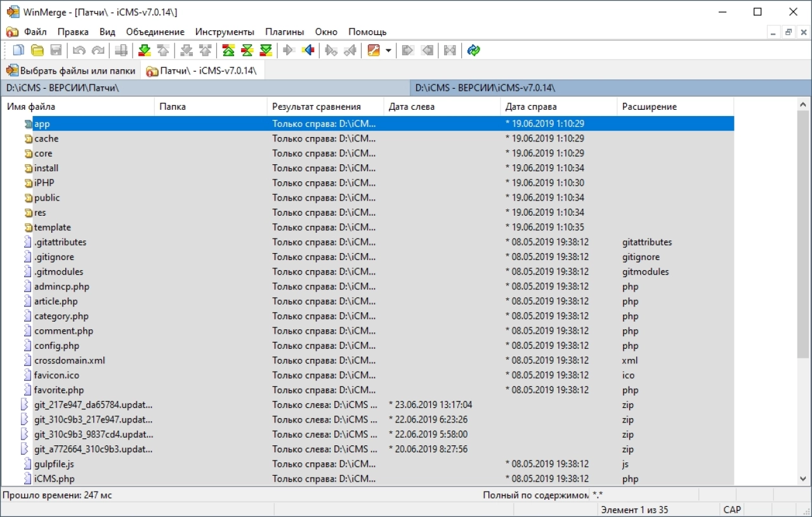The width and height of the screenshot is (812, 517).
Task: Select the .gitattributes file
Action: [x=368, y=242]
